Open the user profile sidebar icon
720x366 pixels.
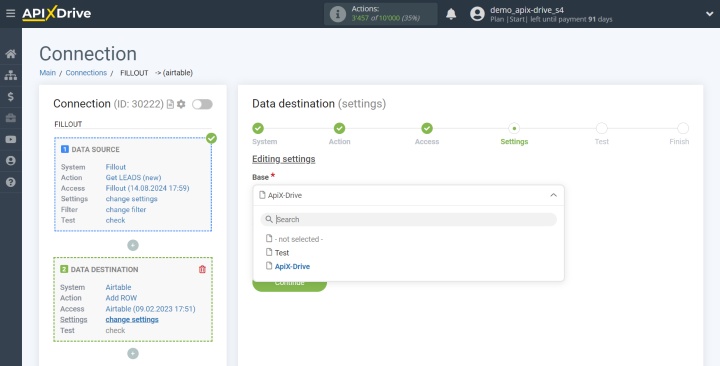(x=11, y=161)
